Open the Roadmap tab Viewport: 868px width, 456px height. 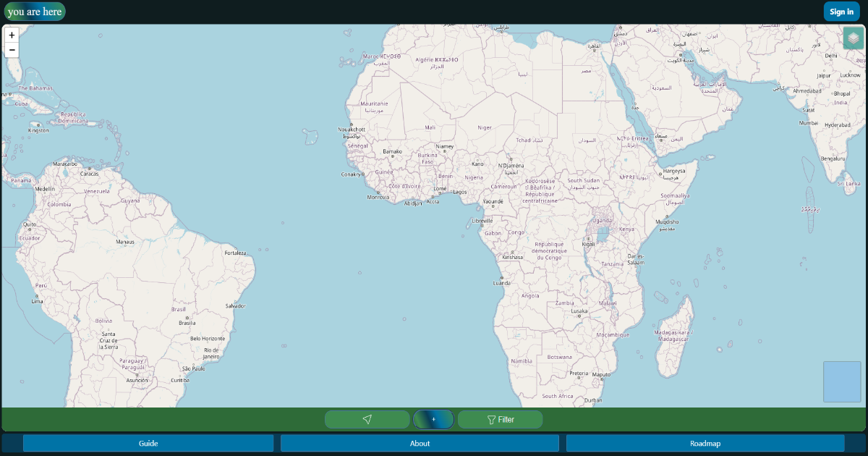click(705, 444)
